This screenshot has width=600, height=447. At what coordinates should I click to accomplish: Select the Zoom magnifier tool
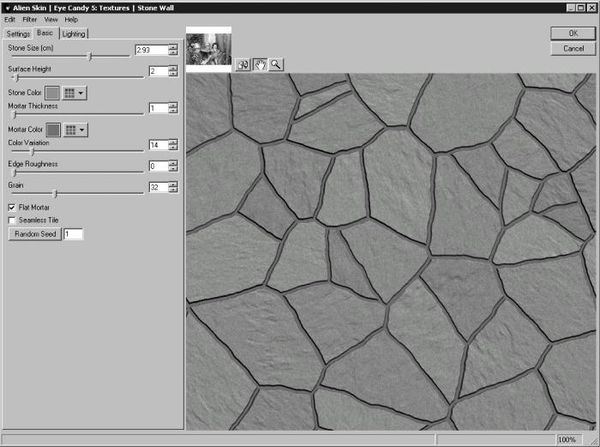tap(274, 64)
